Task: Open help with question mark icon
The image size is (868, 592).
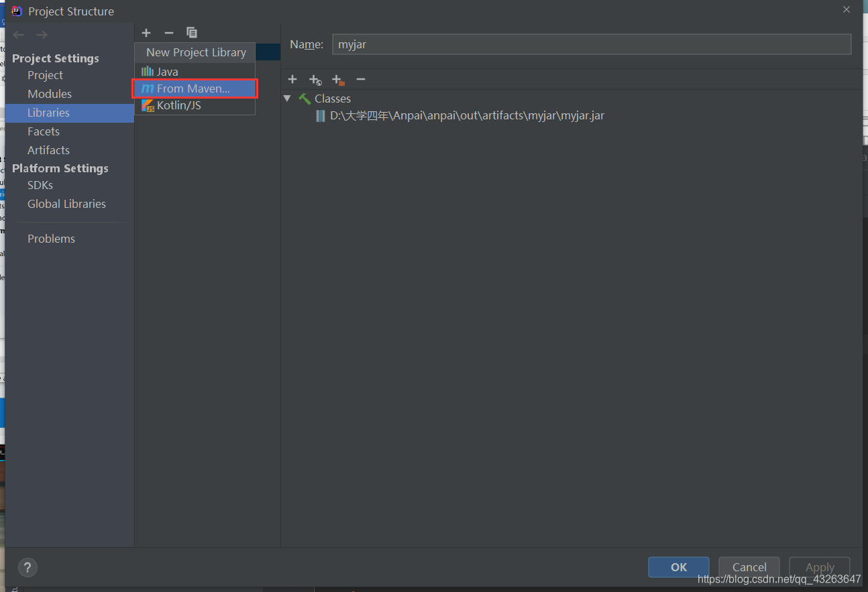Action: coord(28,567)
